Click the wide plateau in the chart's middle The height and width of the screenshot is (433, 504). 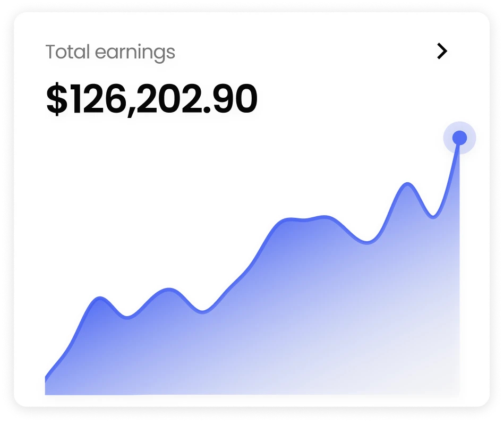(308, 218)
